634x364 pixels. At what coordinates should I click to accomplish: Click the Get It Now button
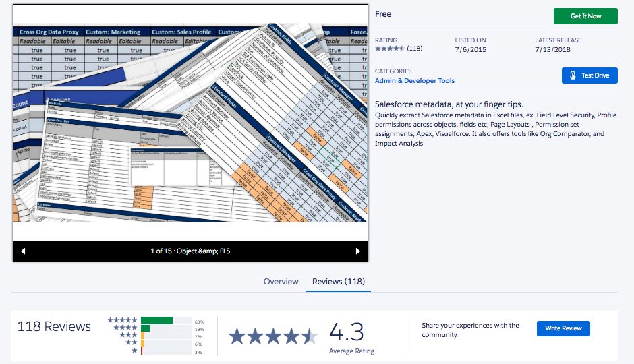pyautogui.click(x=585, y=16)
